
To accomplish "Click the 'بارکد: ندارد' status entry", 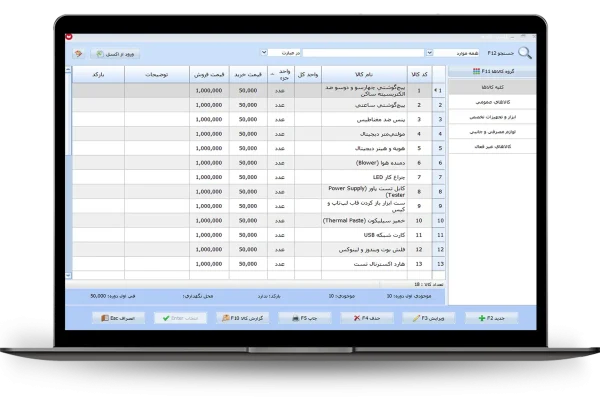I will click(x=269, y=296).
